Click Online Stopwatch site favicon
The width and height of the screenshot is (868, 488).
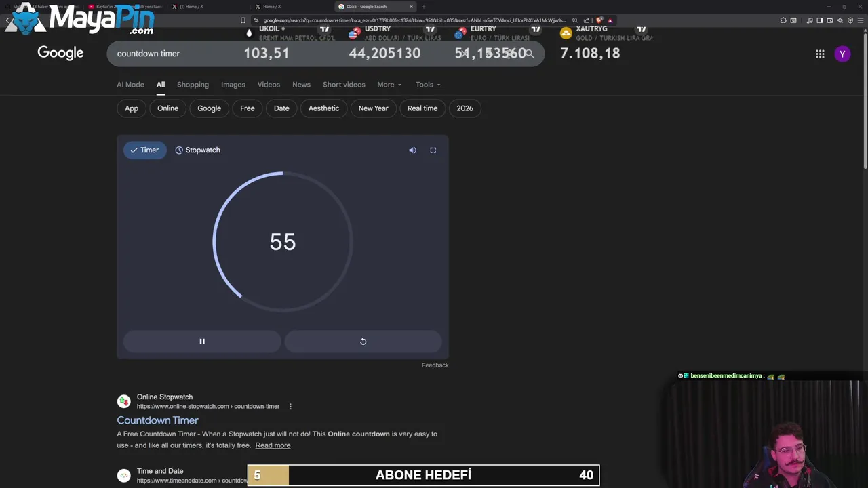coord(123,401)
